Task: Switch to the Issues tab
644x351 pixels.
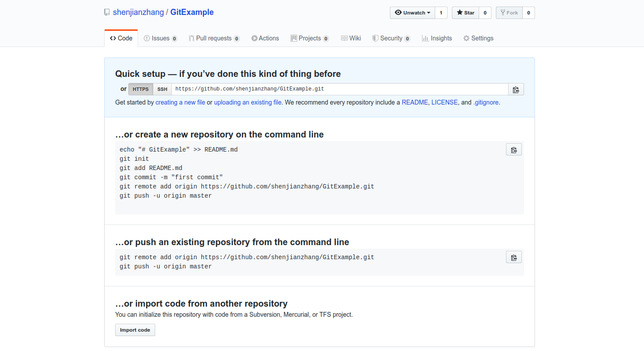Action: pyautogui.click(x=160, y=38)
